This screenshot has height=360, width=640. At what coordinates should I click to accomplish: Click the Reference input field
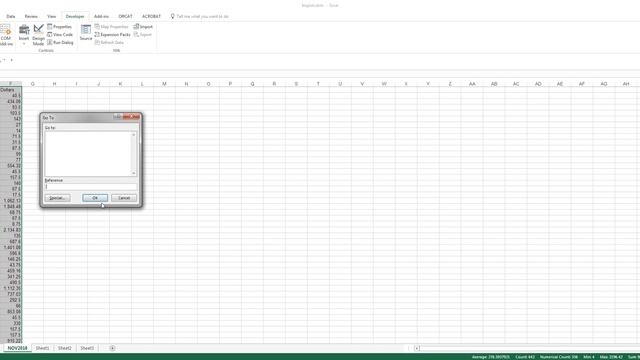point(91,187)
